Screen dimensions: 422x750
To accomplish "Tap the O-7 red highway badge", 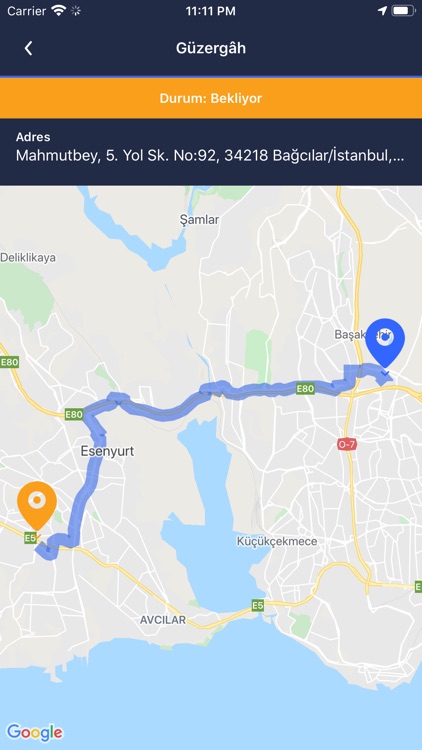I will click(347, 444).
